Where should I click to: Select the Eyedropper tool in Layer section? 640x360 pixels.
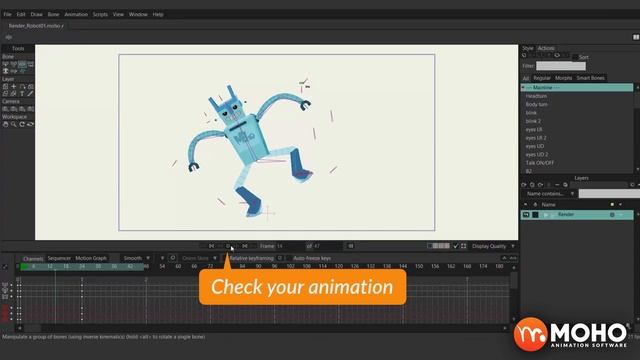(30, 94)
